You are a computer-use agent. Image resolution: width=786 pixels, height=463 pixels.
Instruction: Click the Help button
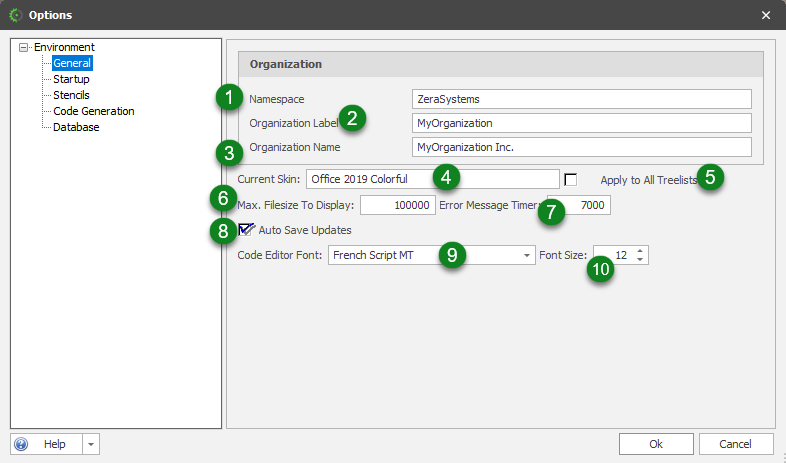click(46, 444)
